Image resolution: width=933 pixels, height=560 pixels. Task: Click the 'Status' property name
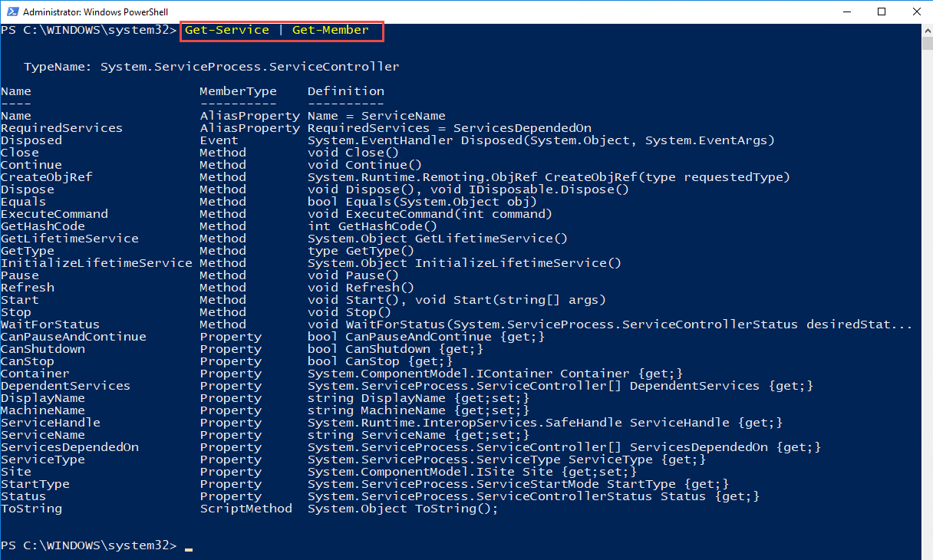[x=24, y=496]
